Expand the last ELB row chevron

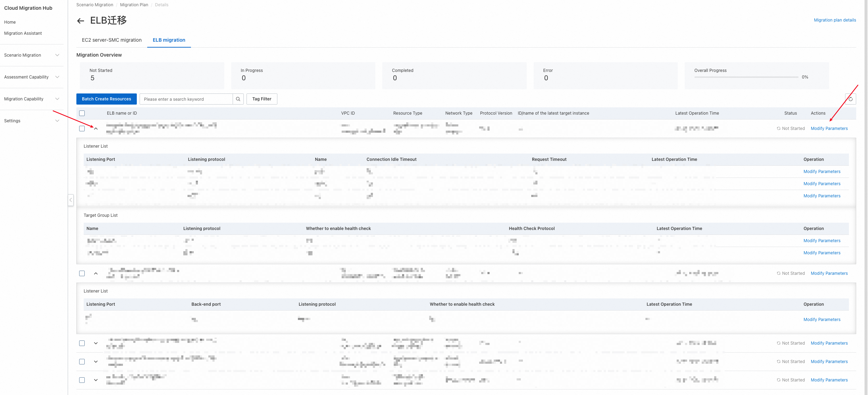[96, 380]
